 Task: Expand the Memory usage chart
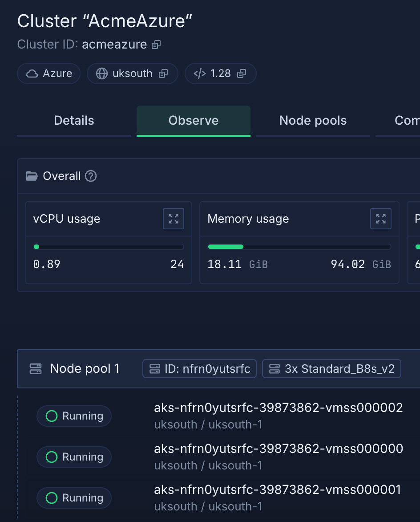click(381, 219)
